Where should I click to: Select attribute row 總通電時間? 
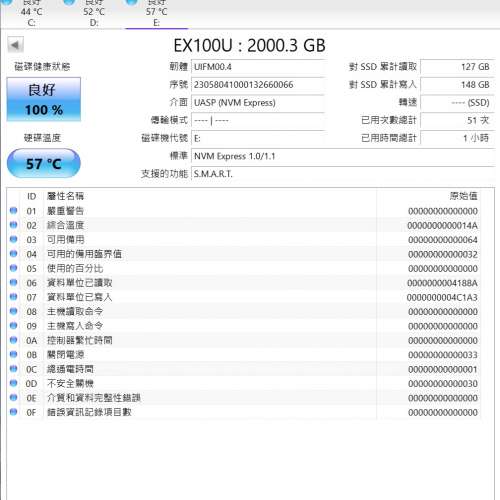244,369
